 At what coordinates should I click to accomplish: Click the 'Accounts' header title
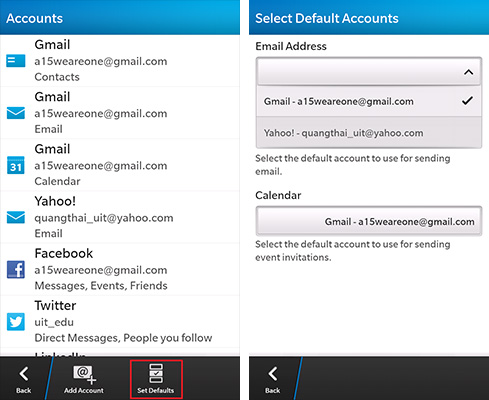tap(34, 18)
